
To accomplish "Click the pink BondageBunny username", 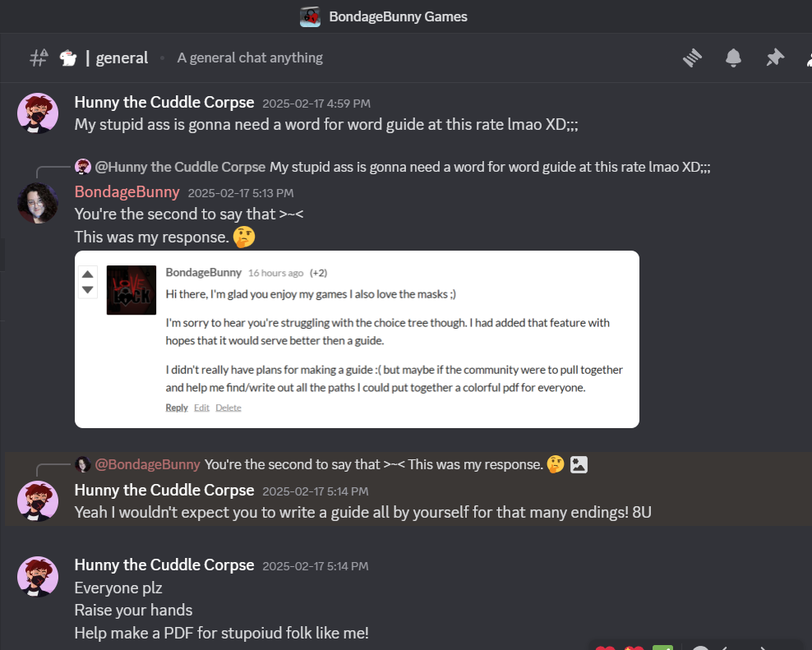I will pos(127,191).
